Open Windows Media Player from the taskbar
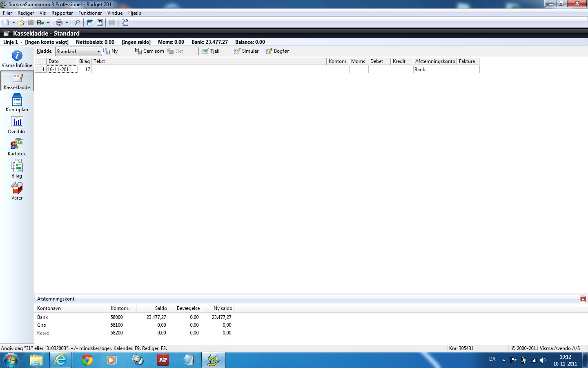The height and width of the screenshot is (368, 588). [x=111, y=360]
